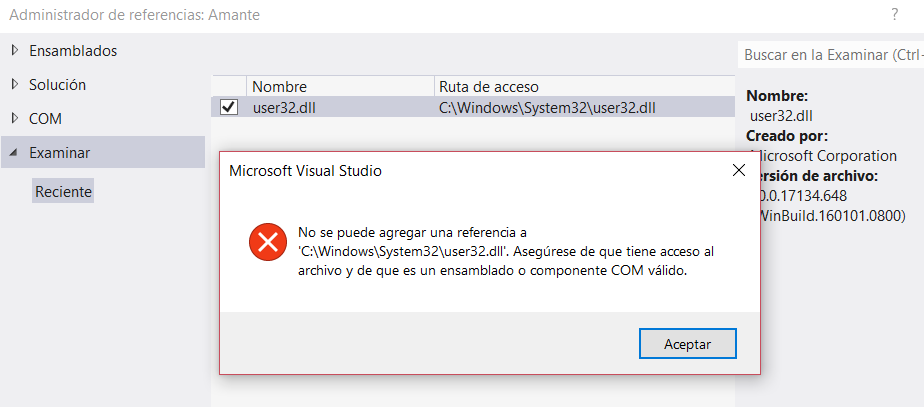This screenshot has height=407, width=924.
Task: Expand the COM section arrow
Action: (x=15, y=118)
